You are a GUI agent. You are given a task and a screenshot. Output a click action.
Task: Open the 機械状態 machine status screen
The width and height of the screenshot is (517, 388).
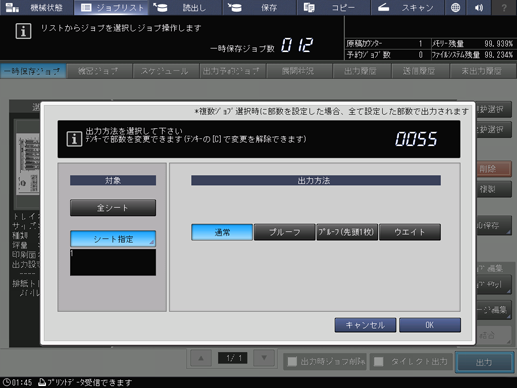pyautogui.click(x=37, y=7)
